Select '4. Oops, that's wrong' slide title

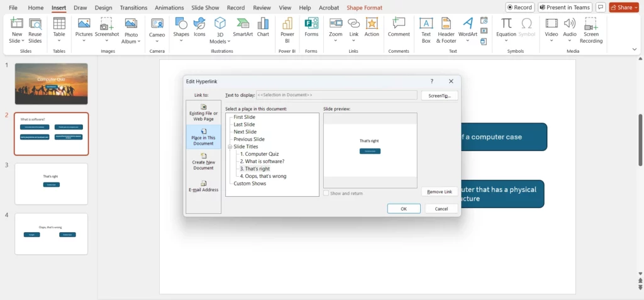point(263,176)
